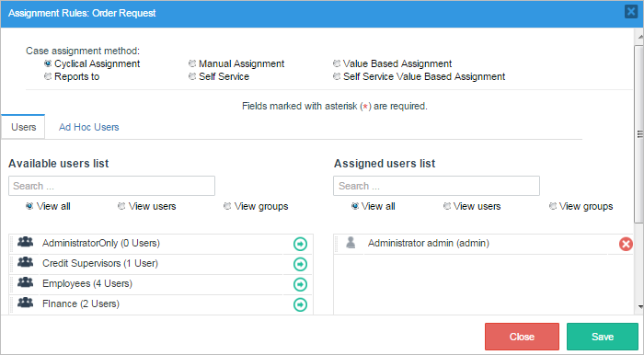Add FInance group via green arrow
This screenshot has height=355, width=644.
300,304
